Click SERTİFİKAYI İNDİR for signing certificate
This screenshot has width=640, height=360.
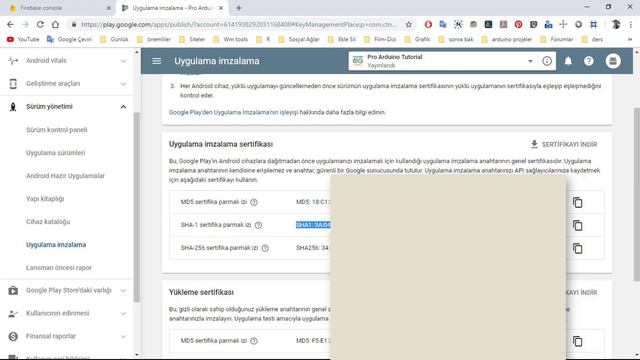click(x=564, y=144)
